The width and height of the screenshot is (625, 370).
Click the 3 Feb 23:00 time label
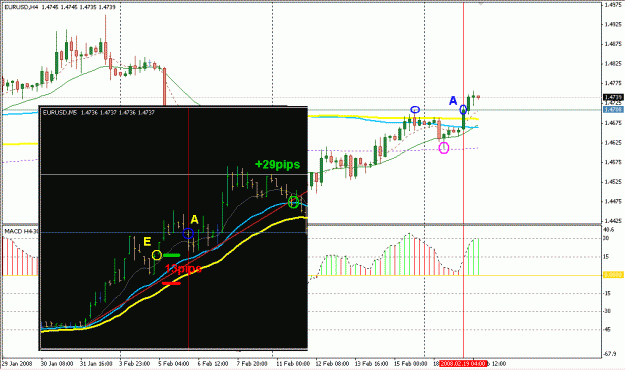pyautogui.click(x=135, y=364)
